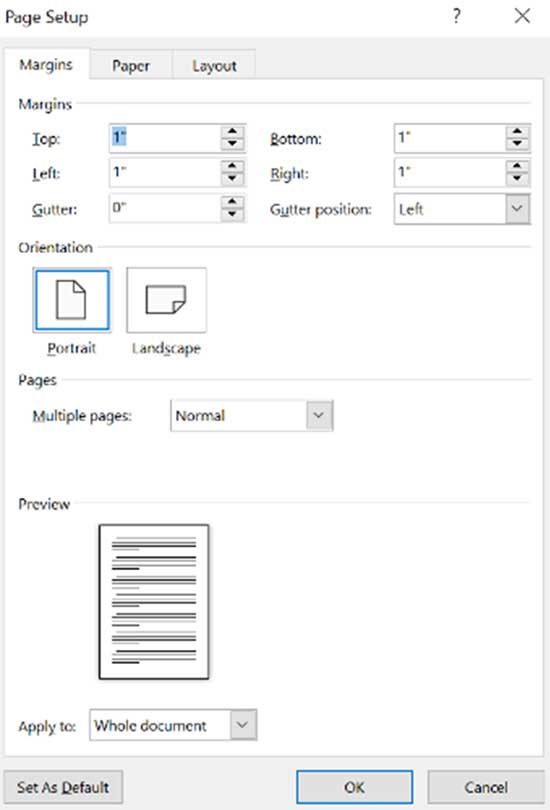
Task: Open the Gutter position dropdown
Action: 517,209
